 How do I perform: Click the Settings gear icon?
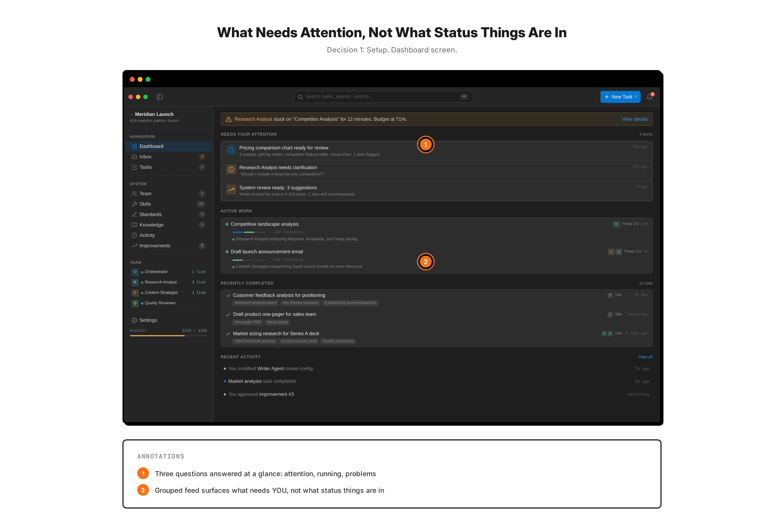[134, 320]
